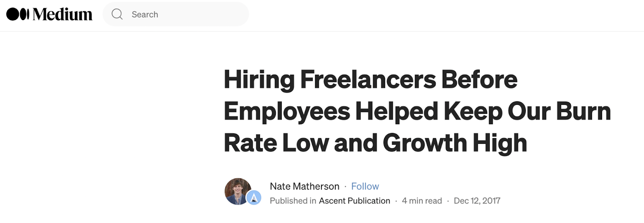
Task: Click headline line 'Hiring Freelancers Before'
Action: tap(370, 80)
